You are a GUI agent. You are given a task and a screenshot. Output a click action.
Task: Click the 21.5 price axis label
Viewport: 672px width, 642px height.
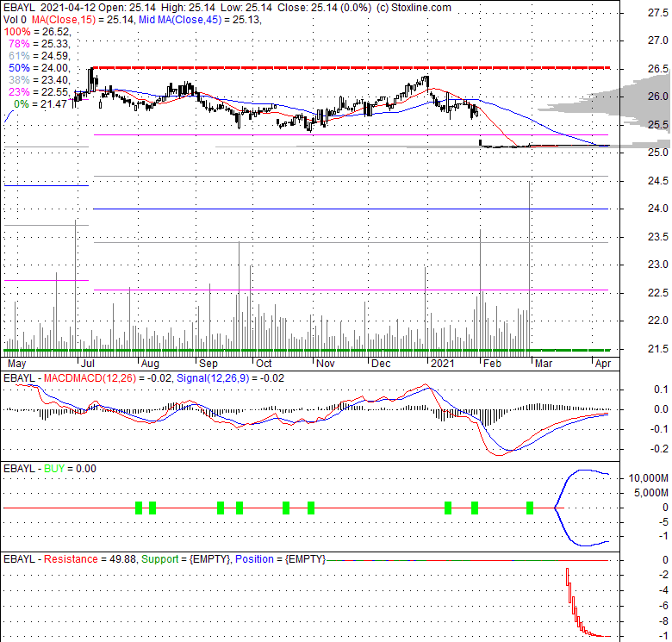pyautogui.click(x=658, y=348)
